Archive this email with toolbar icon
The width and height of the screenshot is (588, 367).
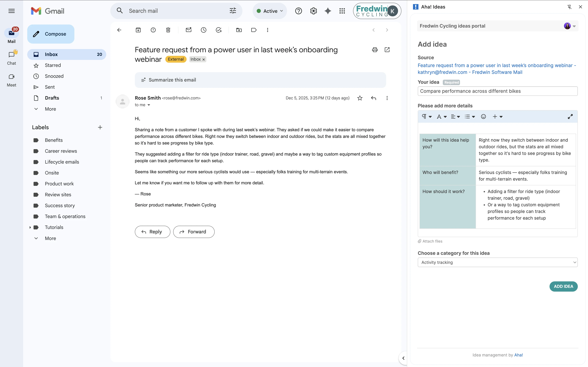click(138, 30)
